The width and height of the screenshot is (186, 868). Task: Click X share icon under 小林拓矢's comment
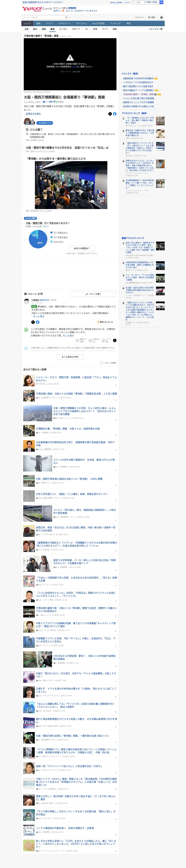click(x=33, y=322)
